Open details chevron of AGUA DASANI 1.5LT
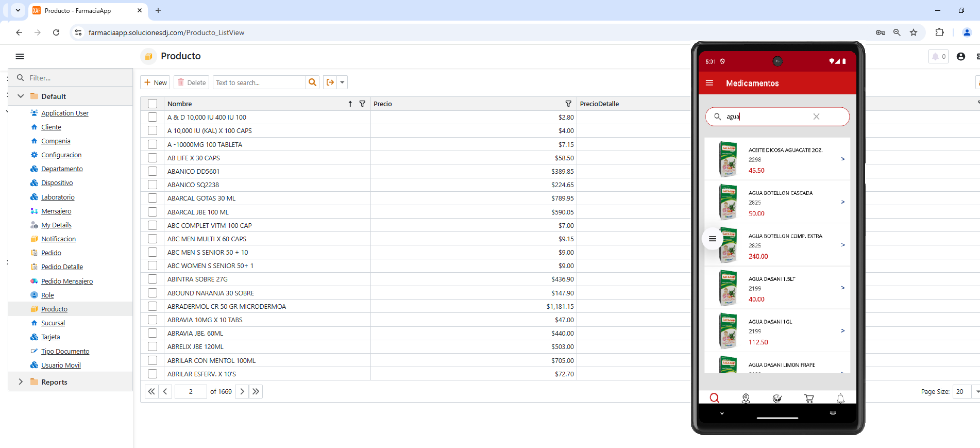Viewport: 980px width, 448px height. click(x=843, y=288)
